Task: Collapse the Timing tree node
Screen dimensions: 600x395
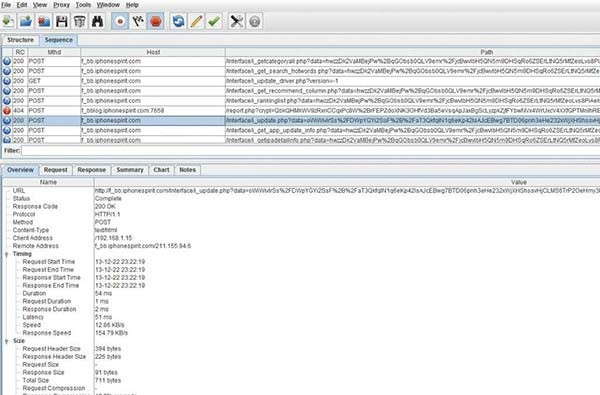Action: pos(7,254)
